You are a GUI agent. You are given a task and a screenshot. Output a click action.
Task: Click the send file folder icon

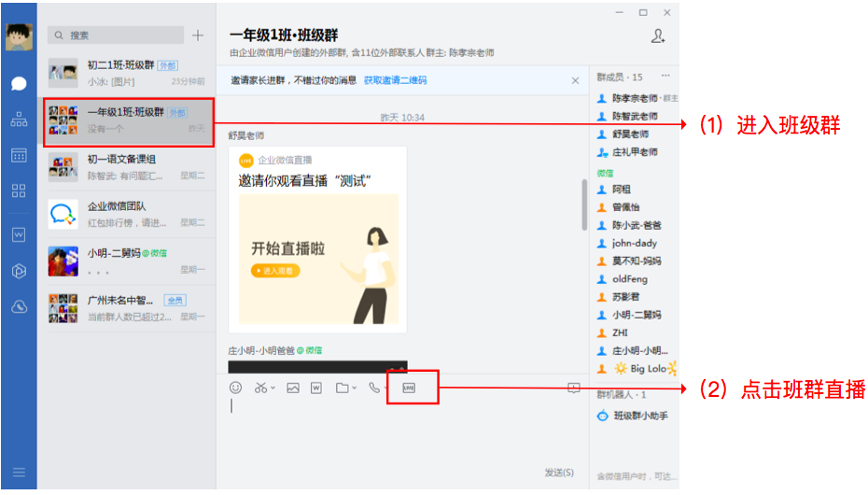(343, 389)
